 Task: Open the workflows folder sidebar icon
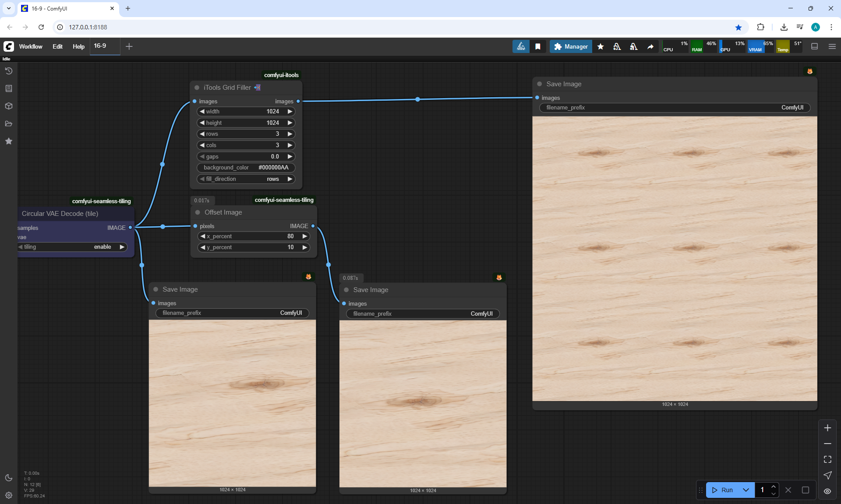pos(8,123)
